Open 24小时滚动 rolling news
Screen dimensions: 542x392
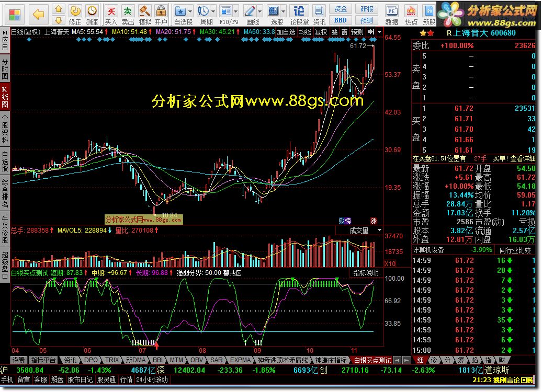click(152, 379)
